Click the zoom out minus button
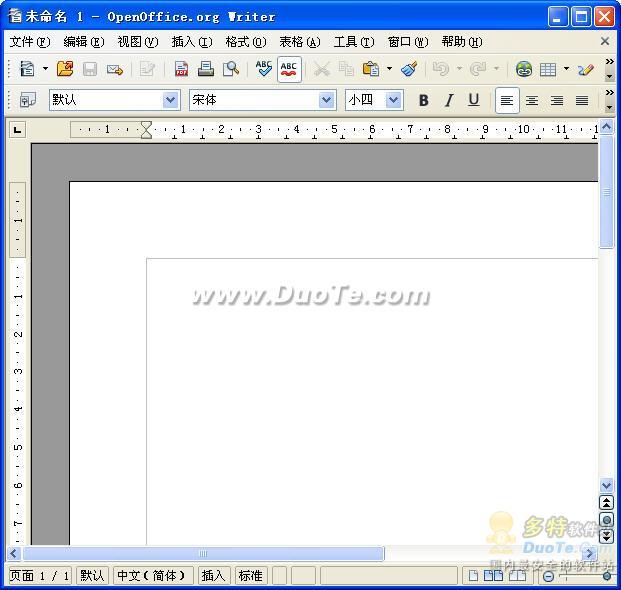The width and height of the screenshot is (621, 590). 549,577
